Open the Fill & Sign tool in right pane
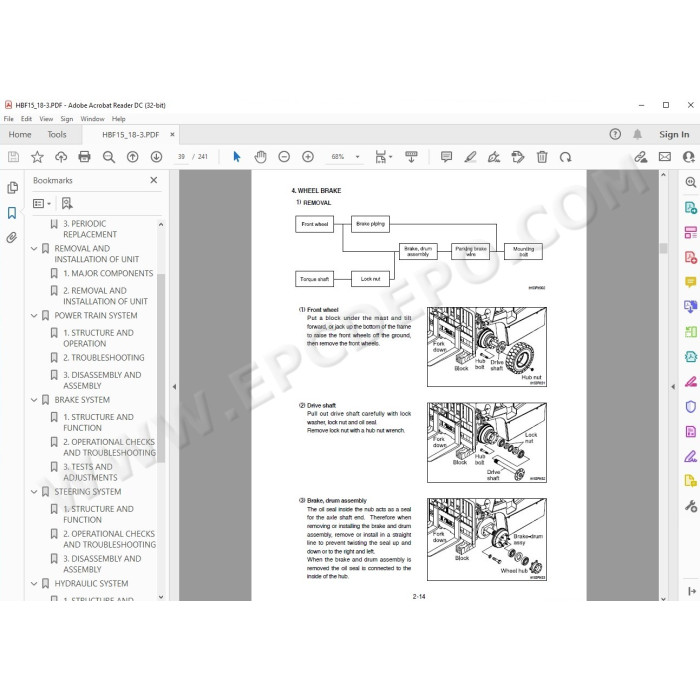The image size is (700, 700). [x=691, y=456]
